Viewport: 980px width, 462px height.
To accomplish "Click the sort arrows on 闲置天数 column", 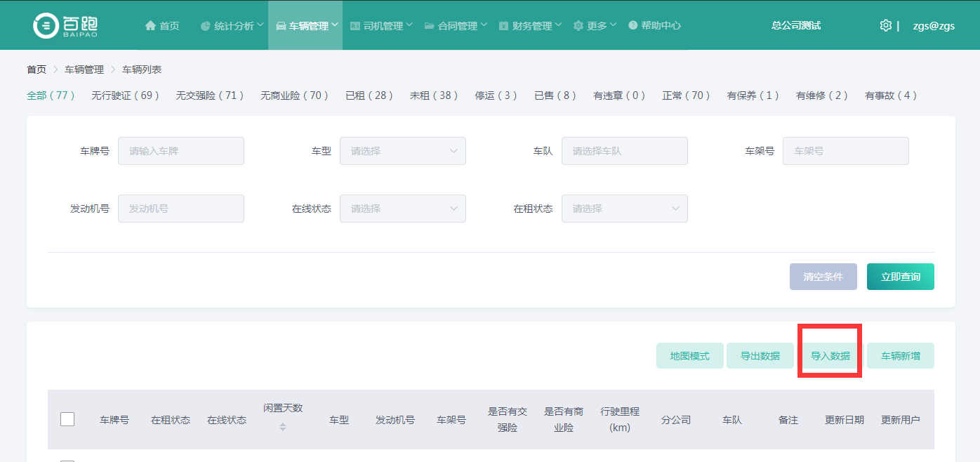I will [x=283, y=426].
